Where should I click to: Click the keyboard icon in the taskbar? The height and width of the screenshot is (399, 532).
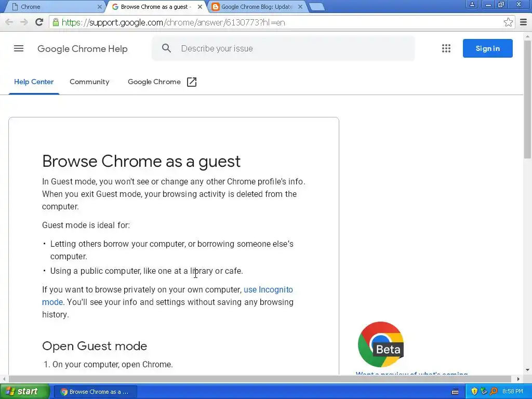coord(455,392)
